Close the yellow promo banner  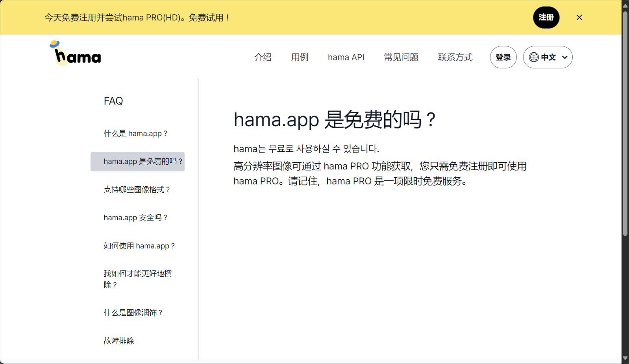click(x=579, y=17)
